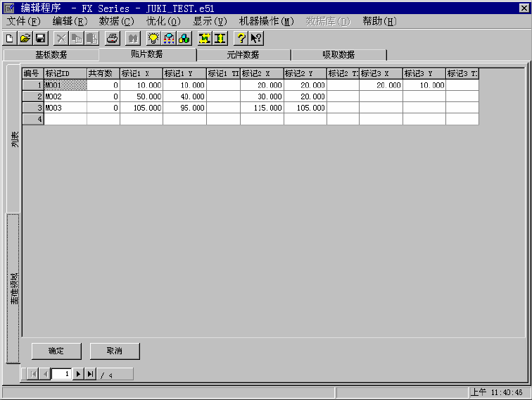Click the 标记1 Y column header
Viewport: 532px width, 400px height.
pyautogui.click(x=185, y=73)
